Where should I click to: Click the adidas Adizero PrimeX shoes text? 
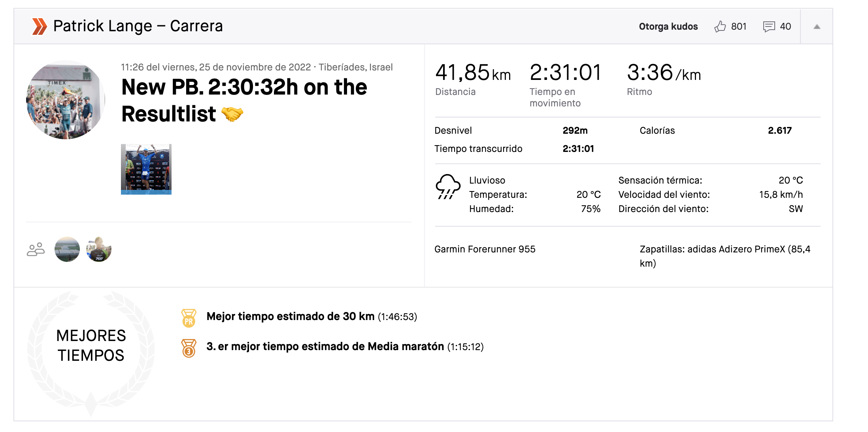point(725,256)
